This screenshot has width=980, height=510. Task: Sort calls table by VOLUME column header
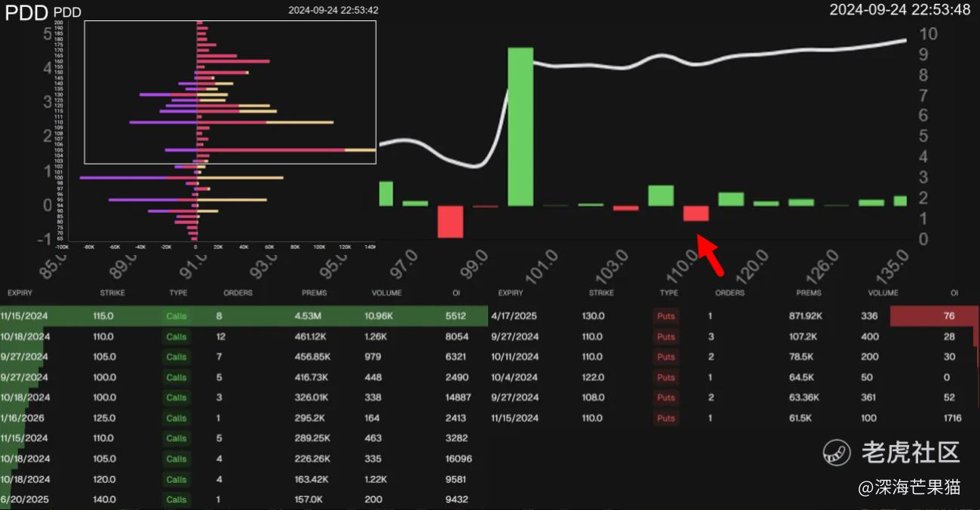[387, 293]
